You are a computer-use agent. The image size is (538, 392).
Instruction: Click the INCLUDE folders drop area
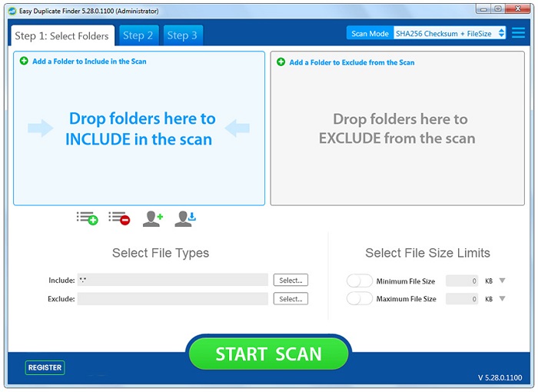click(x=139, y=128)
